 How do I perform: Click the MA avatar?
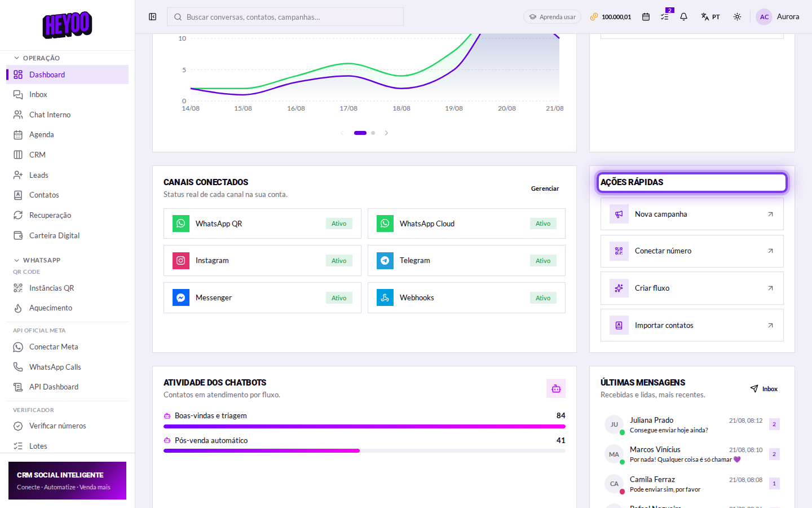click(614, 454)
